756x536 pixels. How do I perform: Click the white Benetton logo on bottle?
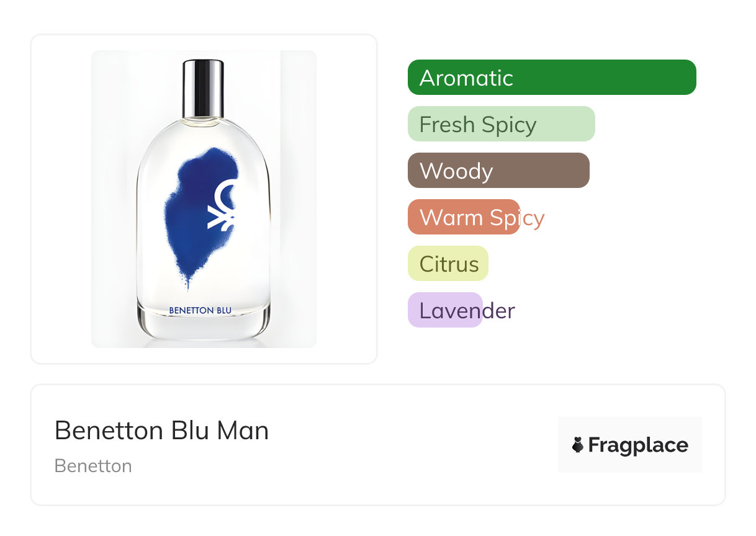[x=223, y=205]
